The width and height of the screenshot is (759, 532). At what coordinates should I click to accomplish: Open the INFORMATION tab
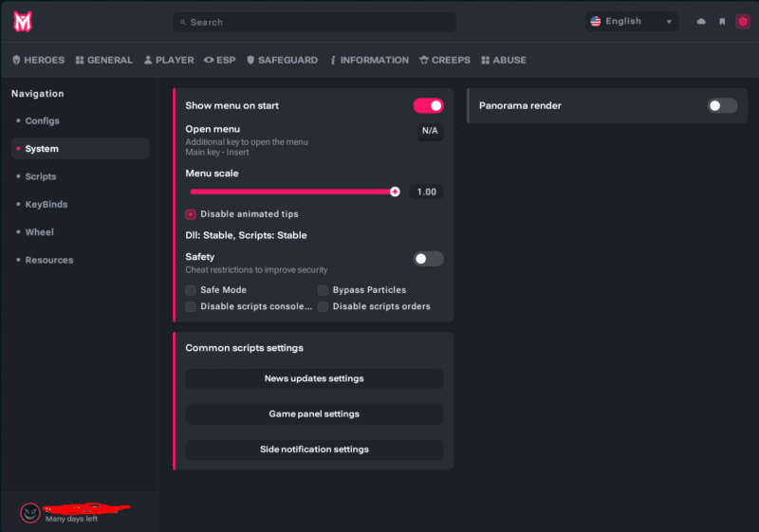(x=369, y=60)
